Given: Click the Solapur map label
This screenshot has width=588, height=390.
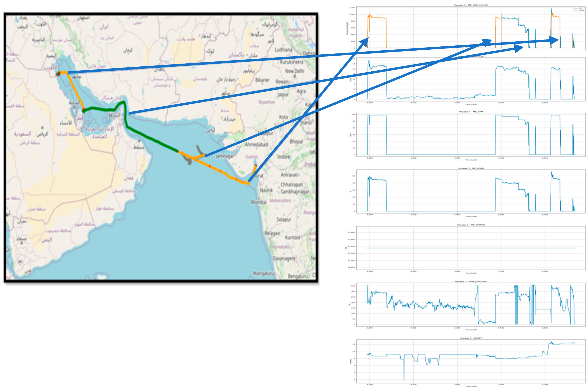Looking at the screenshot, I should (284, 220).
